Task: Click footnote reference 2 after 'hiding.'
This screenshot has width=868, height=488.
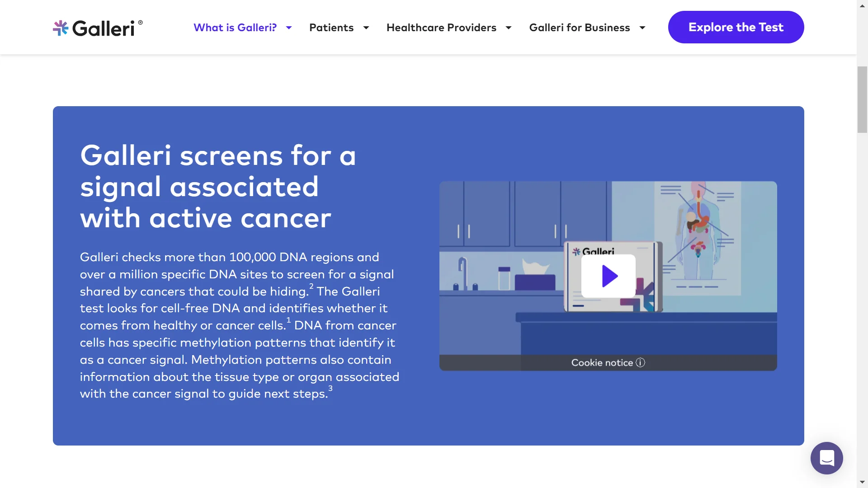Action: point(311,286)
